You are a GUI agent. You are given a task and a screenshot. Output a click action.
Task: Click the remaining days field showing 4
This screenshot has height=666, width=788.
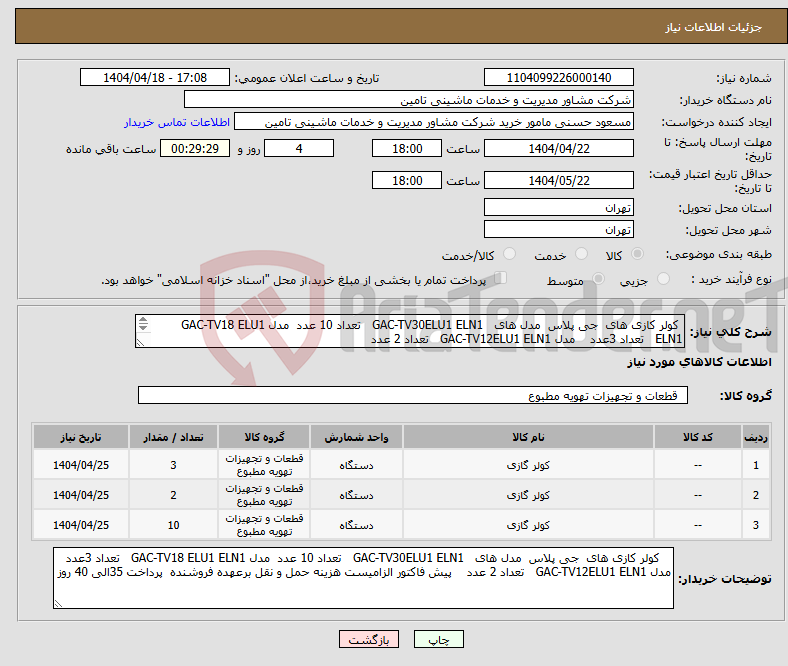tap(299, 148)
